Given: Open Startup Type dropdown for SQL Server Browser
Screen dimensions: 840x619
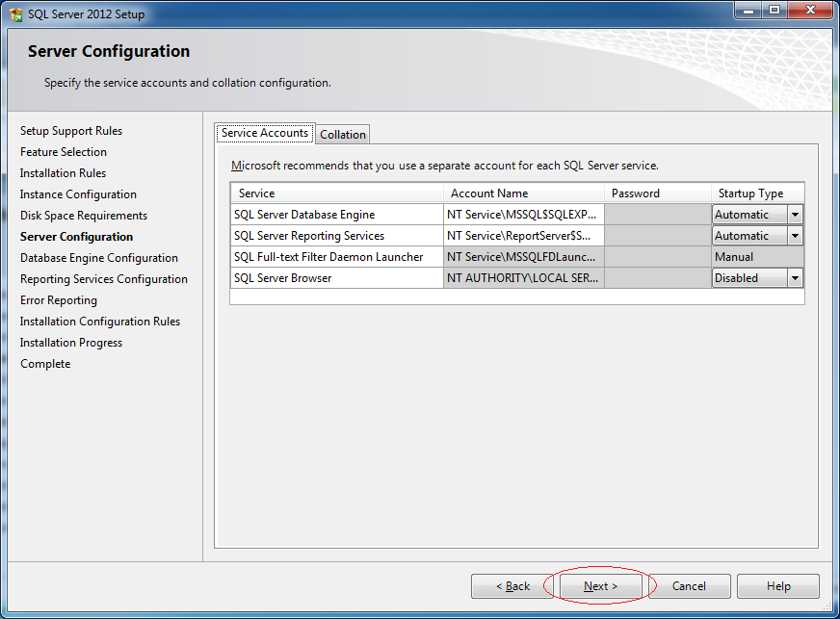Looking at the screenshot, I should point(795,278).
